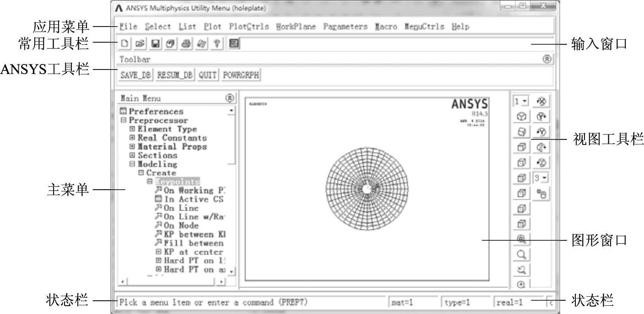The height and width of the screenshot is (314, 644).
Task: Collapse the Main Menu panel chevron
Action: click(230, 98)
